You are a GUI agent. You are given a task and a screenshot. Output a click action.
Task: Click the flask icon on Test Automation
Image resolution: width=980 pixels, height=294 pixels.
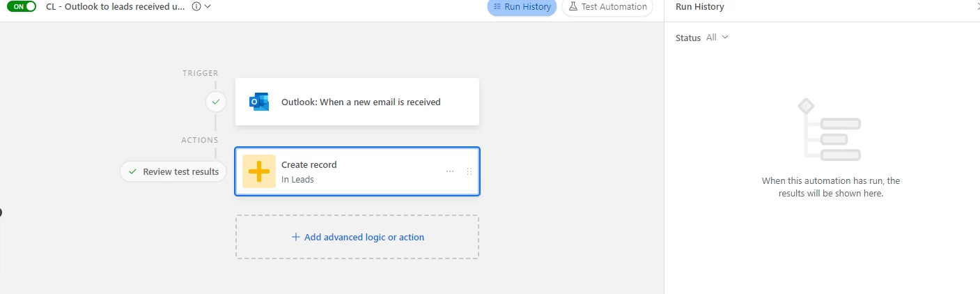[x=573, y=6]
